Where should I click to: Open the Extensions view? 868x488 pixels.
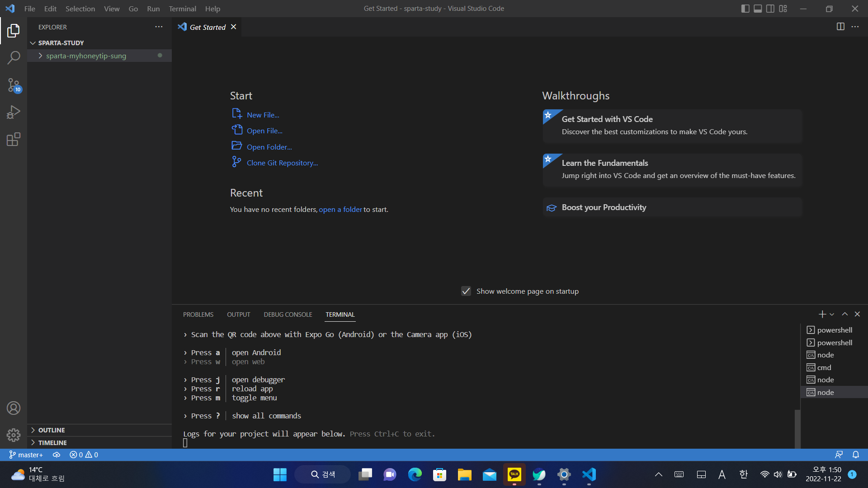click(14, 139)
